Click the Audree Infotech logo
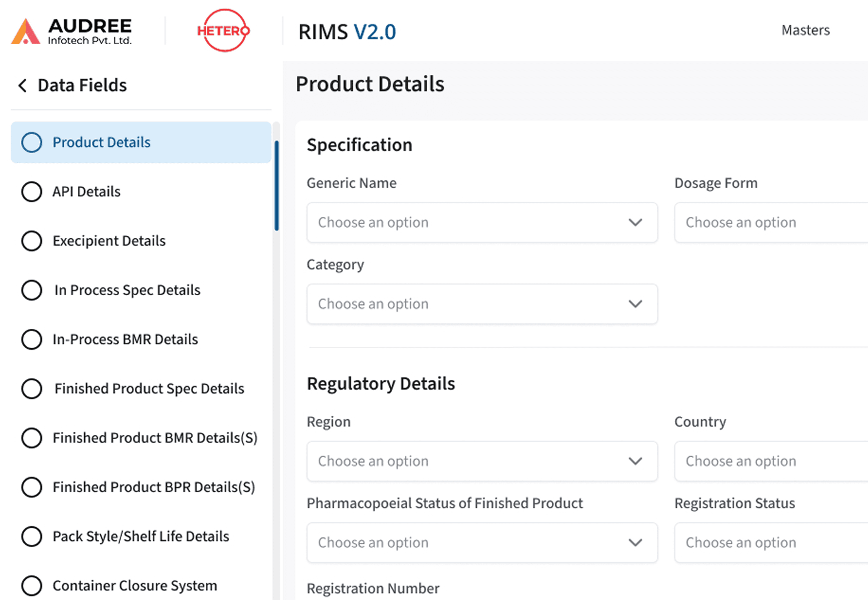This screenshot has width=868, height=600. [x=72, y=31]
